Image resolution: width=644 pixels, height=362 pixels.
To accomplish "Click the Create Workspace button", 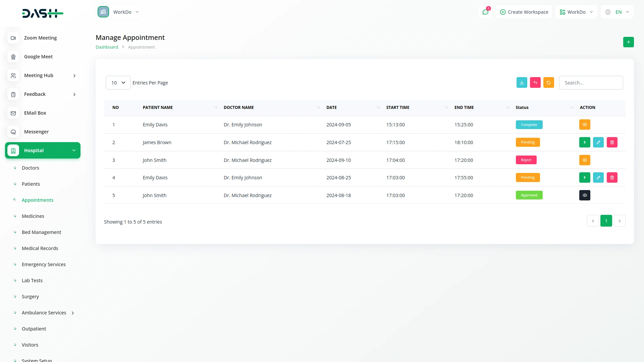I will (524, 12).
